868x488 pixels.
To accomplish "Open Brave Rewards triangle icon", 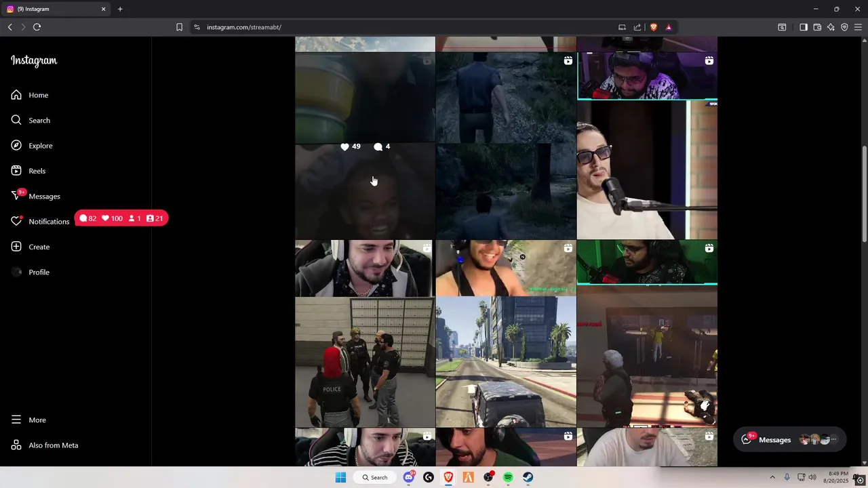I will click(669, 27).
